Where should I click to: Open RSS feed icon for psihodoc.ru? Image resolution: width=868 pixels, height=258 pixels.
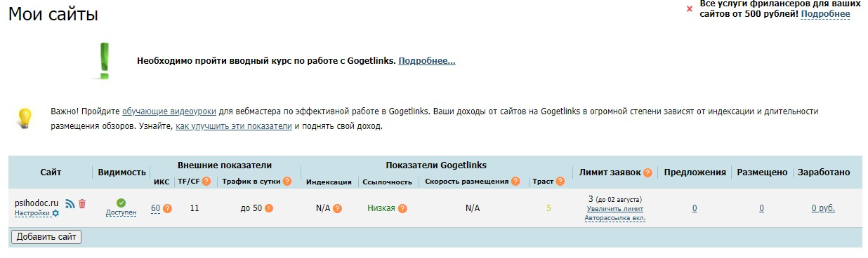coord(70,203)
